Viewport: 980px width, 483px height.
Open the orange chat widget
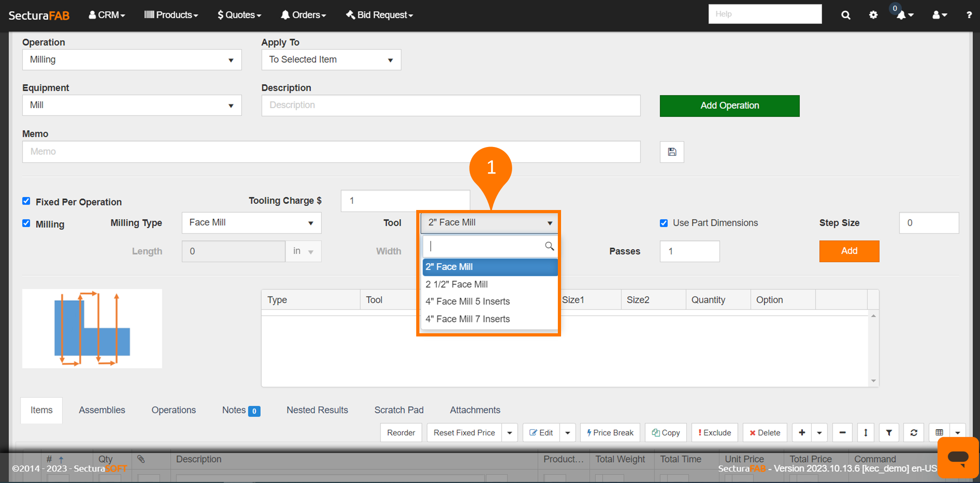point(958,457)
